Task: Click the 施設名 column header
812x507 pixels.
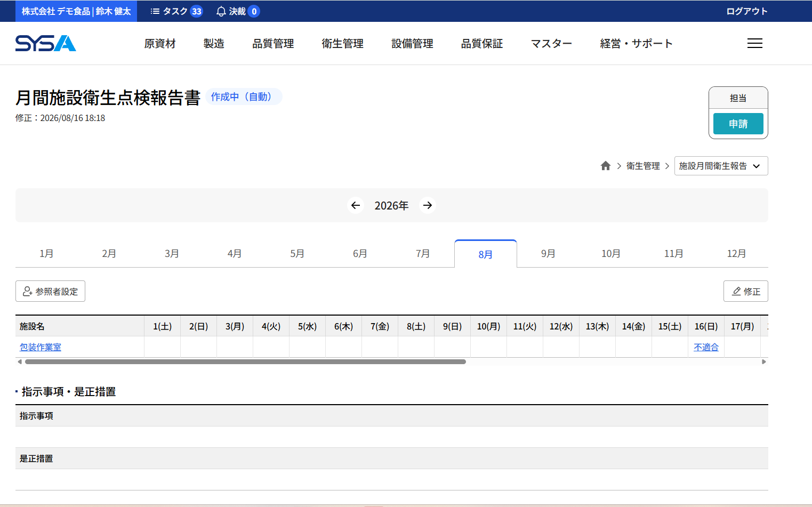Action: point(80,326)
